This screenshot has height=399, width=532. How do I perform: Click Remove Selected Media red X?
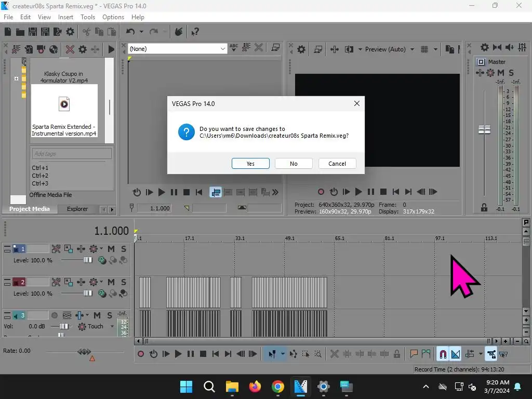70,49
